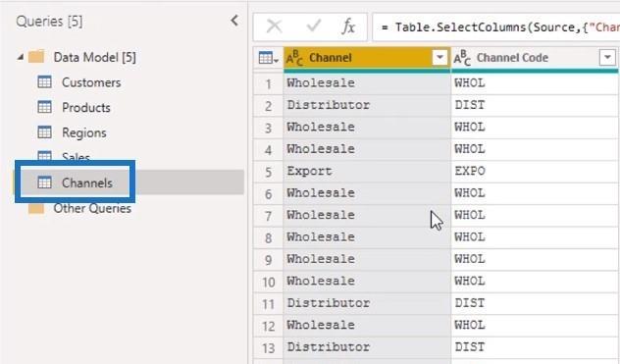Select row number 5
This screenshot has height=364, width=620.
pyautogui.click(x=269, y=172)
